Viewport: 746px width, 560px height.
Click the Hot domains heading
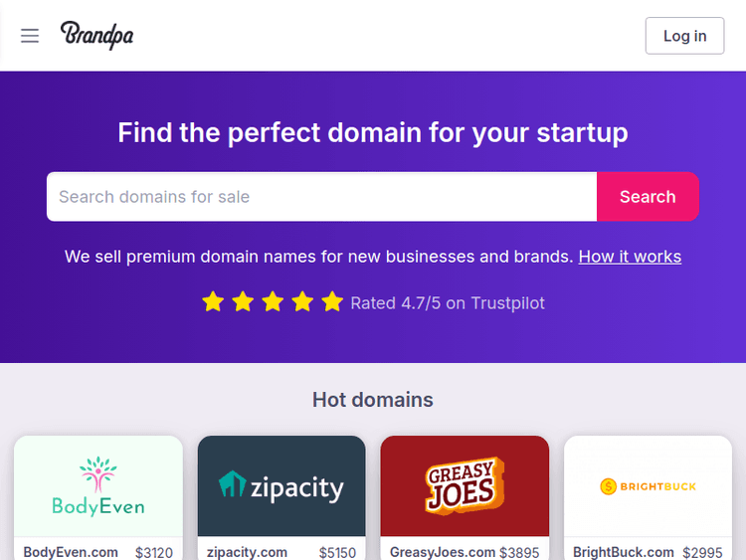click(373, 400)
